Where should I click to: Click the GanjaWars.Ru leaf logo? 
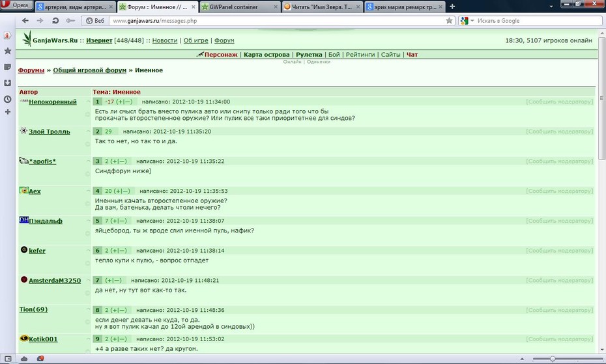(x=26, y=39)
